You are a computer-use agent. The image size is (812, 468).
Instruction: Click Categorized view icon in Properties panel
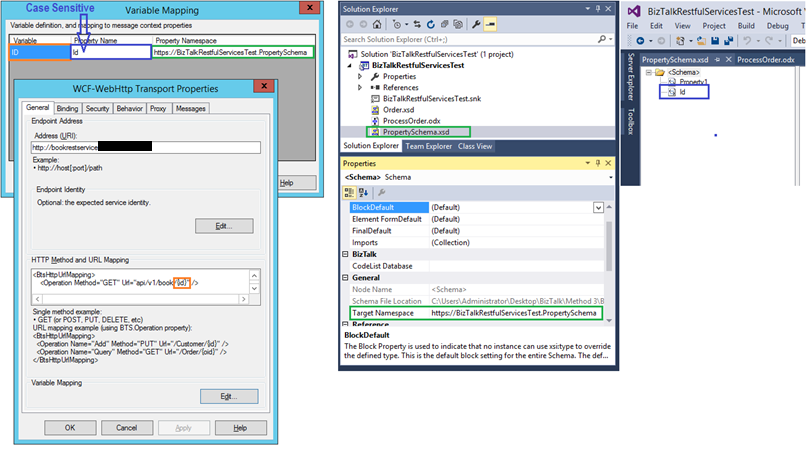tap(349, 193)
